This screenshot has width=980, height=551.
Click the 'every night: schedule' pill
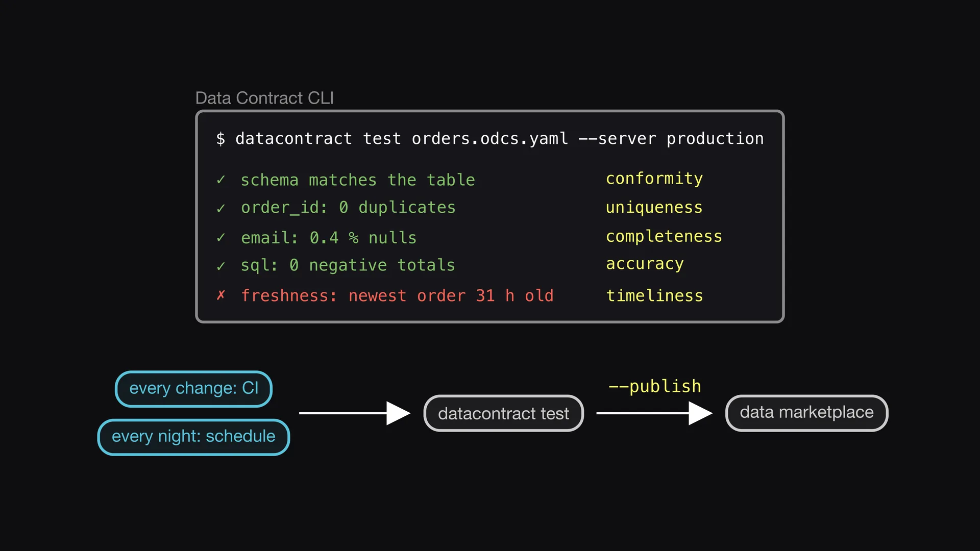coord(193,437)
